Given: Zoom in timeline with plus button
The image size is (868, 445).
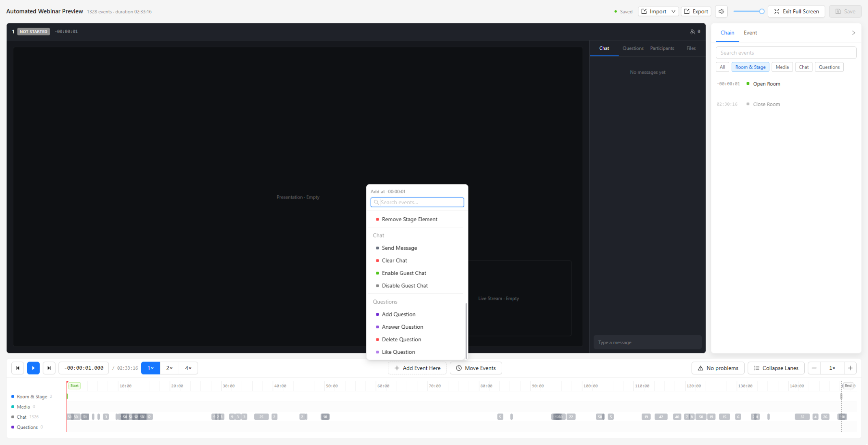Looking at the screenshot, I should click(850, 368).
